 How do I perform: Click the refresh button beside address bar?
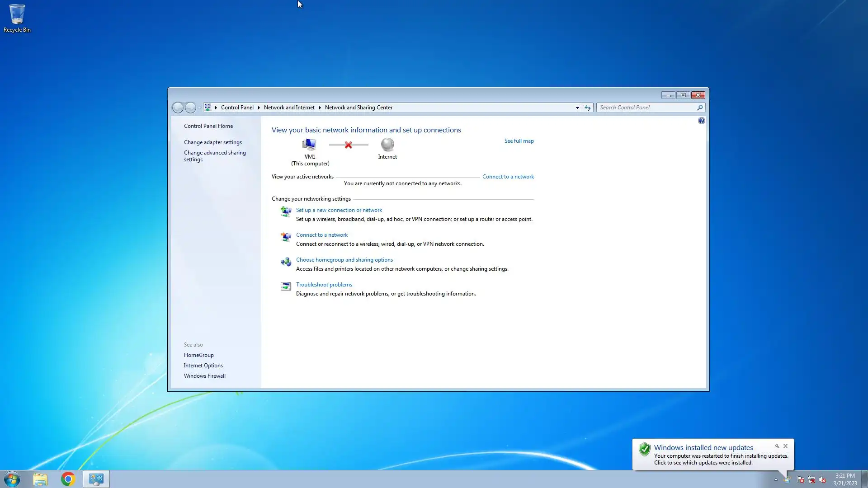click(x=588, y=108)
